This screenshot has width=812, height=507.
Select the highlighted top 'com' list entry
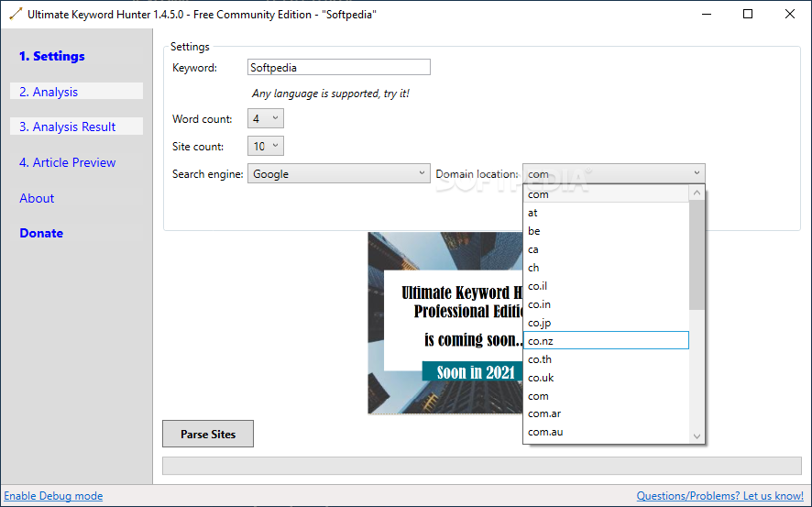point(607,194)
